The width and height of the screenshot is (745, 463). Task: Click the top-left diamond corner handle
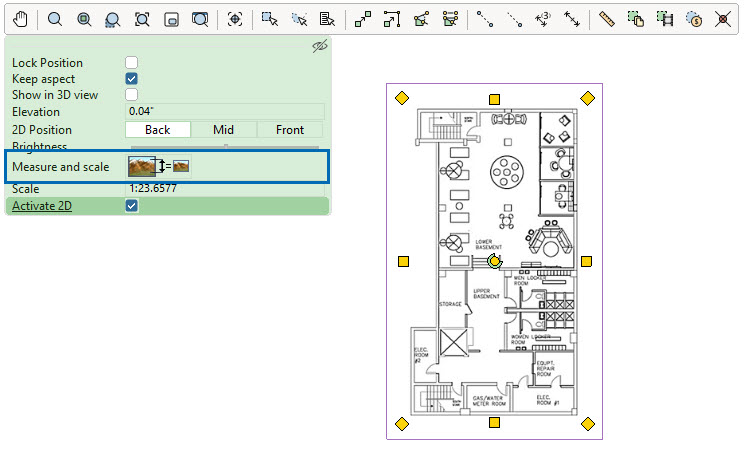(x=402, y=98)
